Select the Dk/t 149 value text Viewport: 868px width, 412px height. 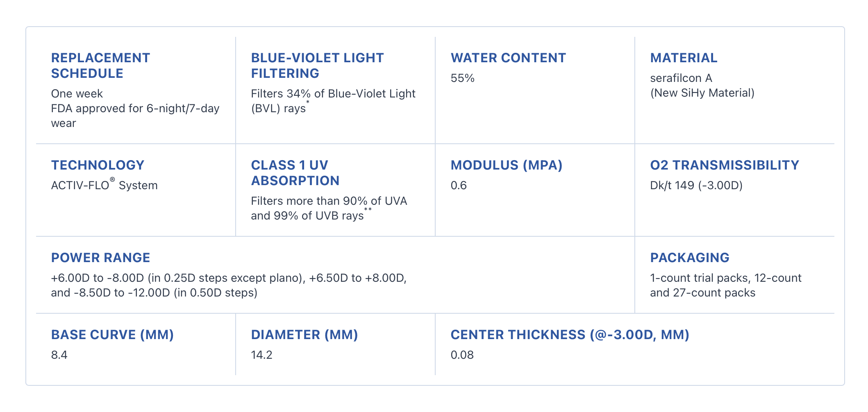point(696,186)
